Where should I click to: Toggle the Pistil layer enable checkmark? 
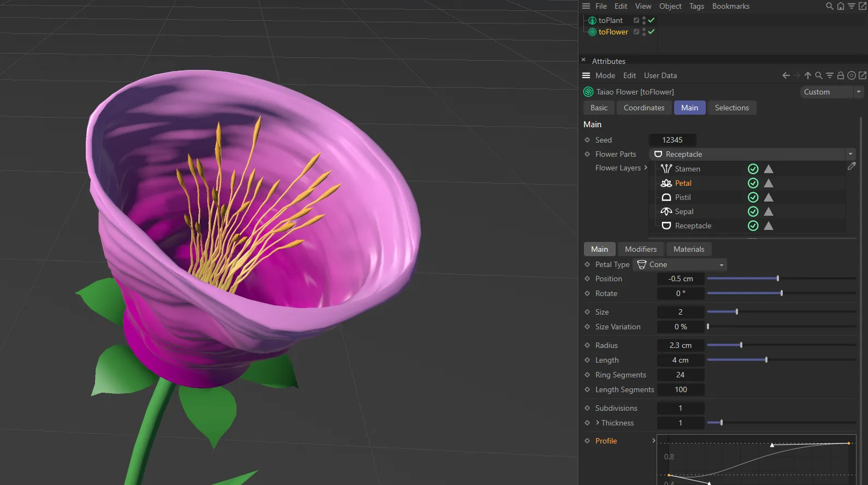coord(753,197)
